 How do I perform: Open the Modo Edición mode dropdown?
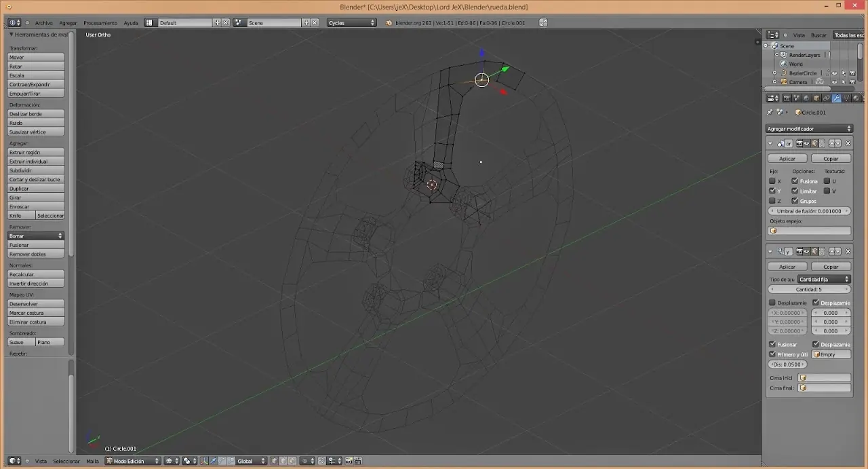coord(133,461)
